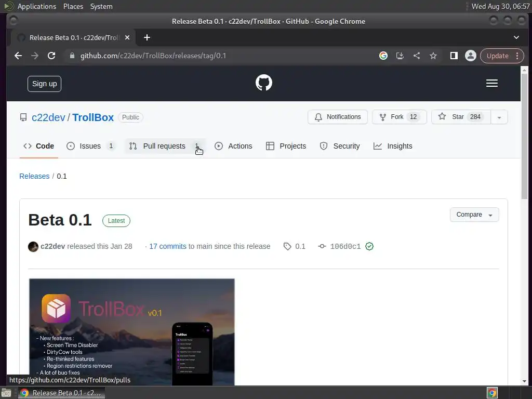Go to the Releases breadcrumb link
This screenshot has width=532, height=399.
(34, 176)
